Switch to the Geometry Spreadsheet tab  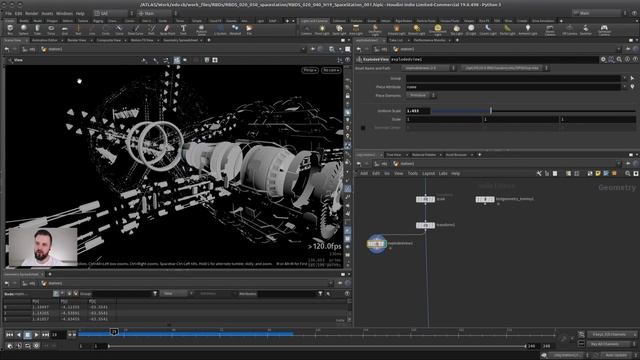tap(180, 40)
